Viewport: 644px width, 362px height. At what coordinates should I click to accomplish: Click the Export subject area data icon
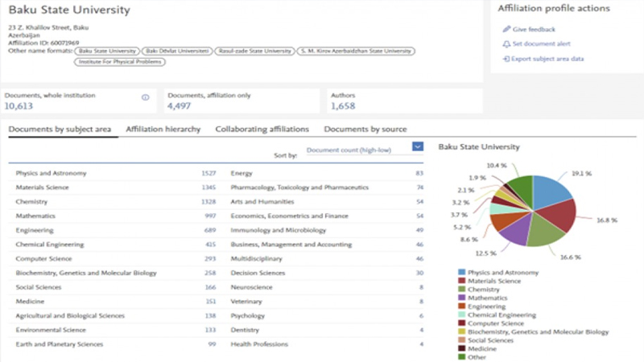click(506, 59)
